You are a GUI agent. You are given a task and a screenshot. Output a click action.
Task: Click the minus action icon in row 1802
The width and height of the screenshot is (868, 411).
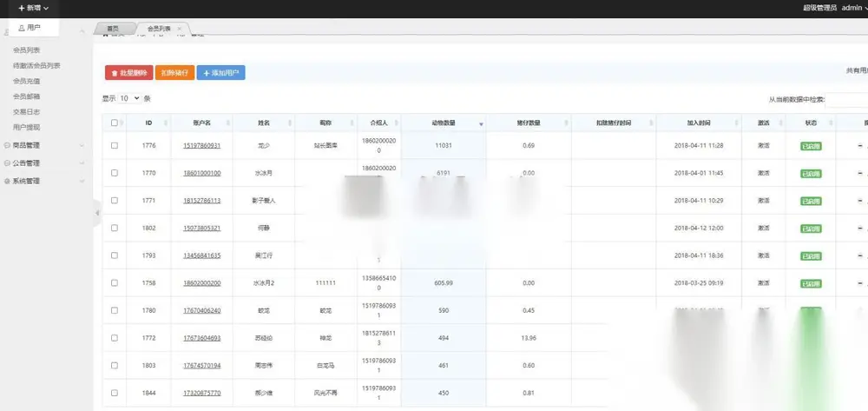859,229
